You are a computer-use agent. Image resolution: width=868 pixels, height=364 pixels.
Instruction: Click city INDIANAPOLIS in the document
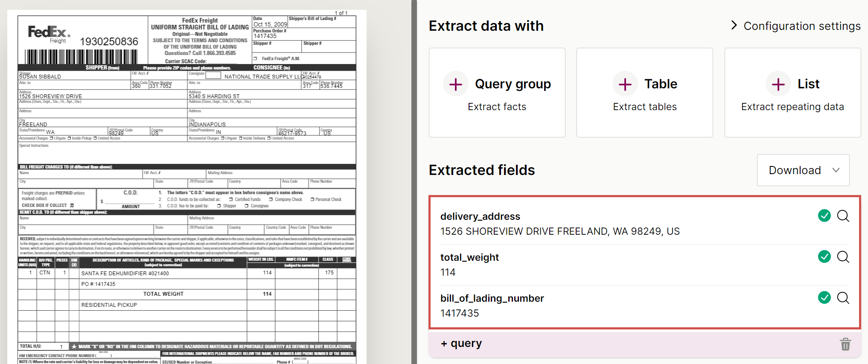click(207, 125)
